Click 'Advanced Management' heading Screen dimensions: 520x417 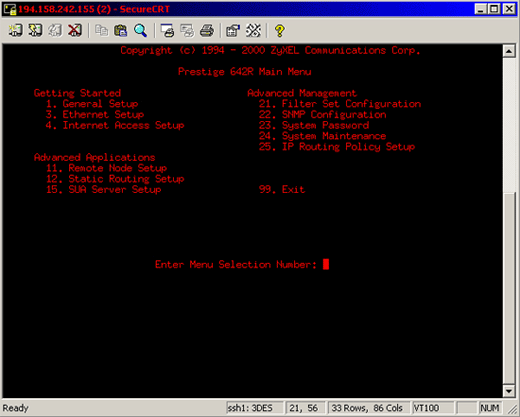tap(302, 93)
